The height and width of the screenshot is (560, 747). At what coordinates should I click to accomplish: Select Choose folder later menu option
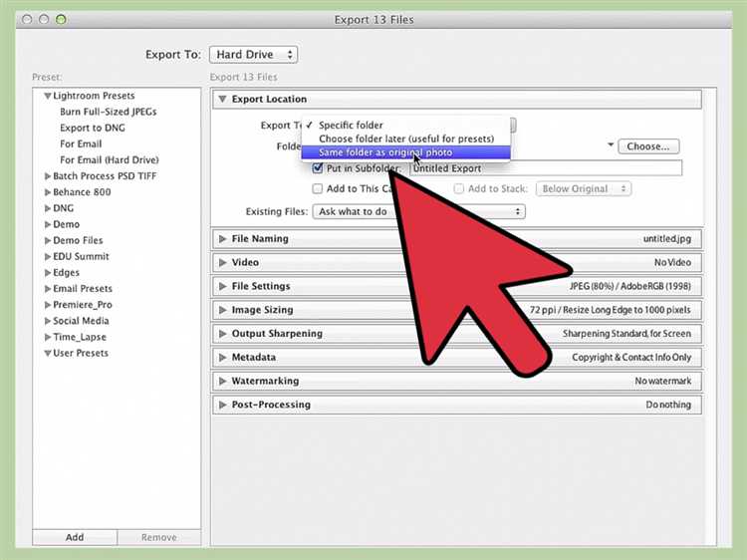(x=405, y=139)
